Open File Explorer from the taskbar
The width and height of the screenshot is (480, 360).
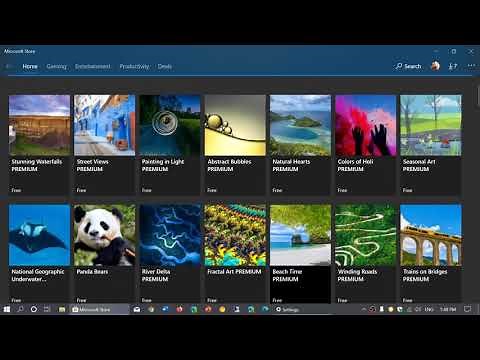point(62,309)
